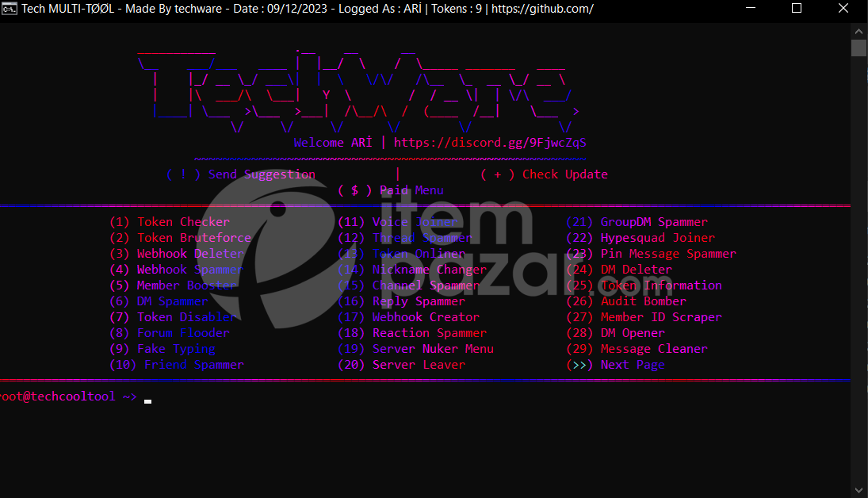Click the scrollbar down arrow
The width and height of the screenshot is (868, 498).
(858, 490)
